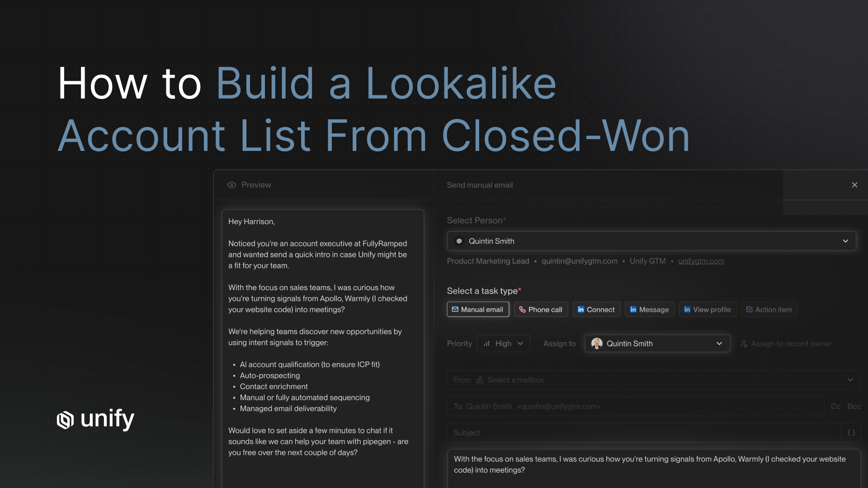Click the "Contact enrichment" bullet in the preview

(274, 386)
